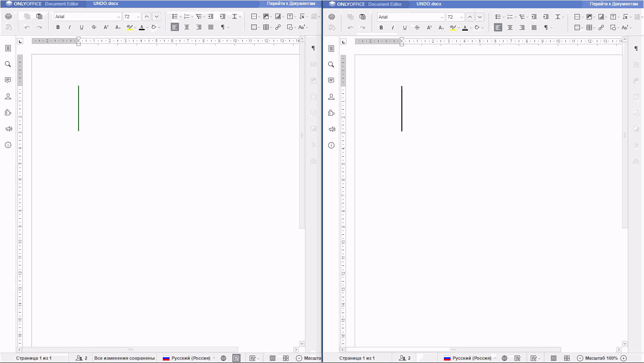
Task: Print the document in the left window
Action: [x=8, y=17]
